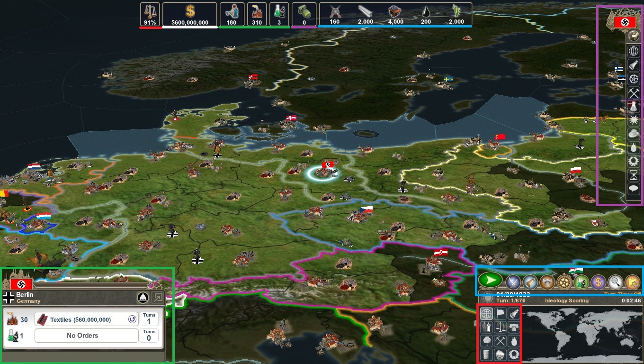The image size is (644, 364).
Task: Click the German flag atop the right sidebar
Action: click(x=625, y=22)
